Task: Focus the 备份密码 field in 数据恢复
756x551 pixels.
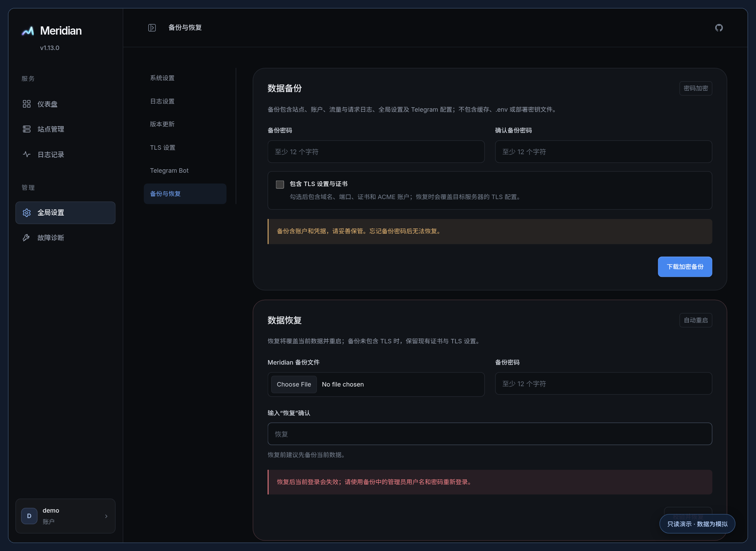Action: click(x=604, y=384)
